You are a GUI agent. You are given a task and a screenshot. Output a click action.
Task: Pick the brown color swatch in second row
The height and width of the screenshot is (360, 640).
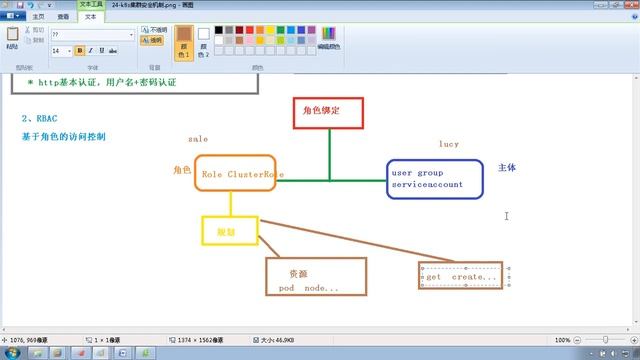pos(240,40)
